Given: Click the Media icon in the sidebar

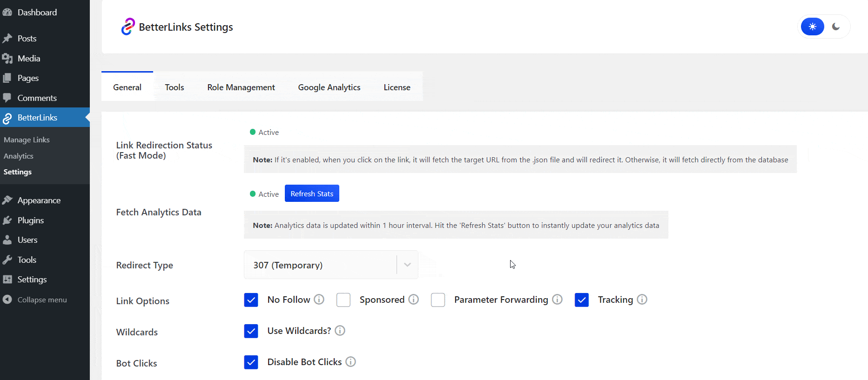Looking at the screenshot, I should [7, 59].
